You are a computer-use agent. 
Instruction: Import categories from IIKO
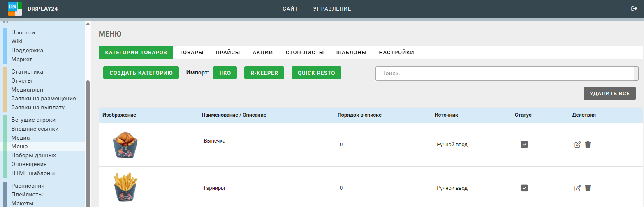(x=225, y=73)
